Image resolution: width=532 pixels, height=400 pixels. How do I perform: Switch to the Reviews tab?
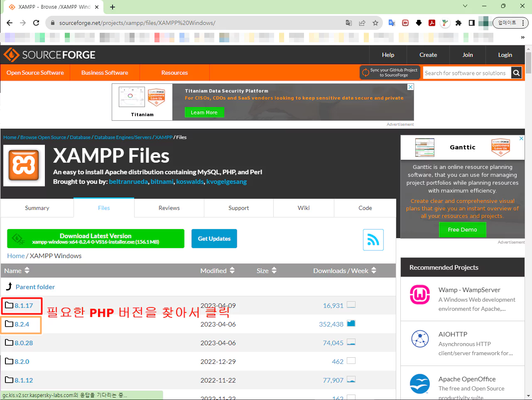click(169, 208)
